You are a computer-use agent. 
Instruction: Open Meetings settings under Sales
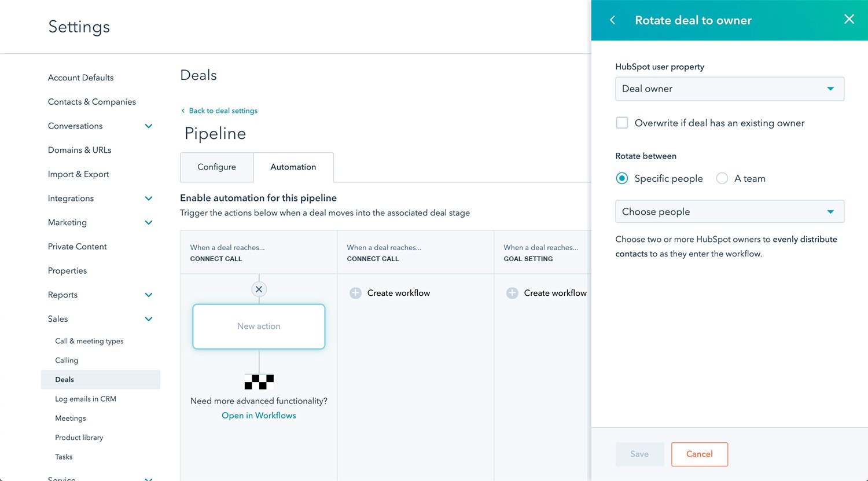point(71,418)
